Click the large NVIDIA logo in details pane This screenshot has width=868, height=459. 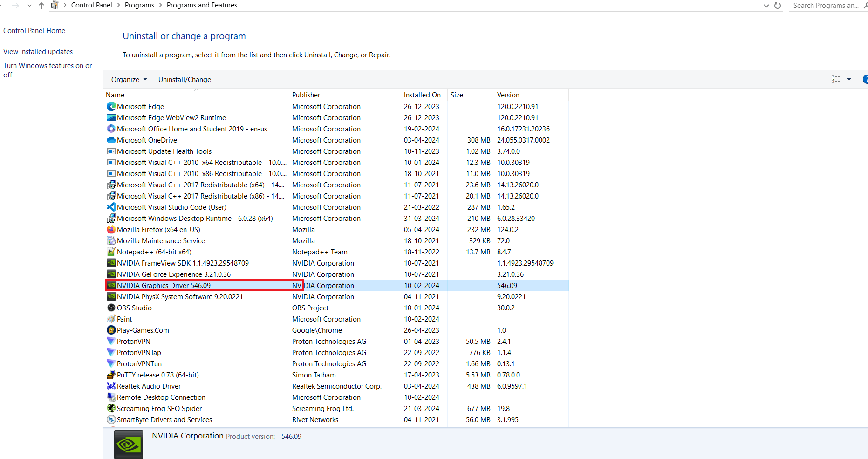click(129, 445)
